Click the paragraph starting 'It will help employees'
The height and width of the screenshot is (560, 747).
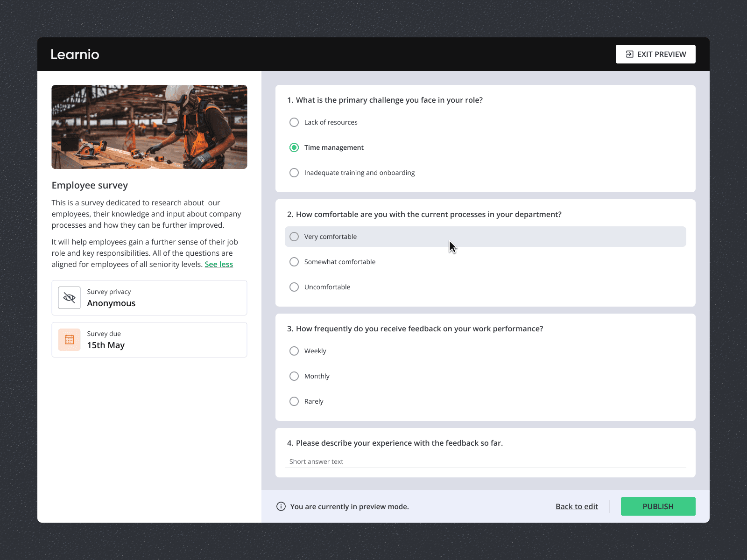click(x=145, y=253)
